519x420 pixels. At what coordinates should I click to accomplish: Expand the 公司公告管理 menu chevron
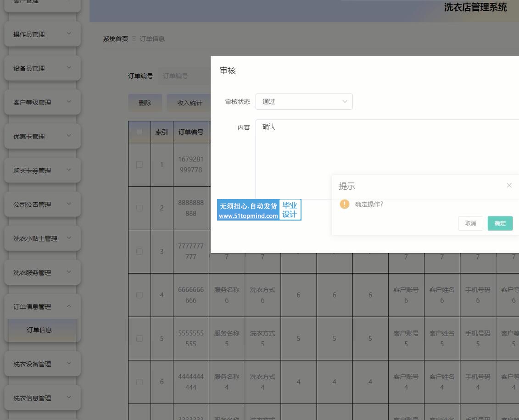click(x=69, y=204)
